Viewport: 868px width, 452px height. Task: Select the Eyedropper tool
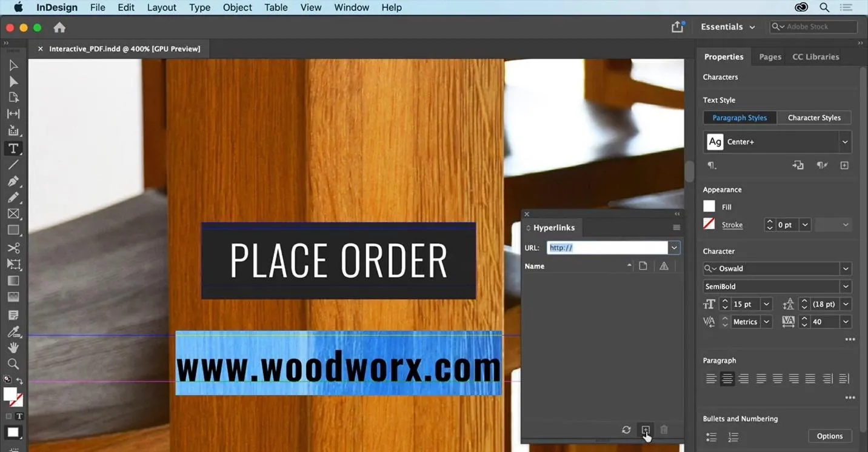[x=13, y=331]
